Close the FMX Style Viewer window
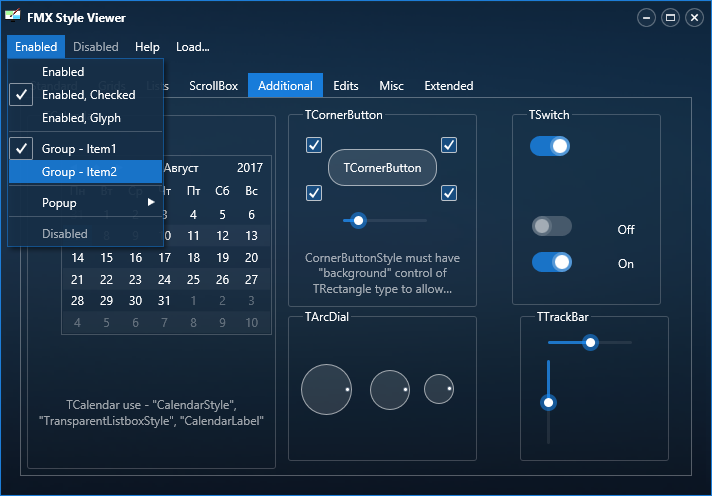The image size is (712, 496). [x=694, y=18]
